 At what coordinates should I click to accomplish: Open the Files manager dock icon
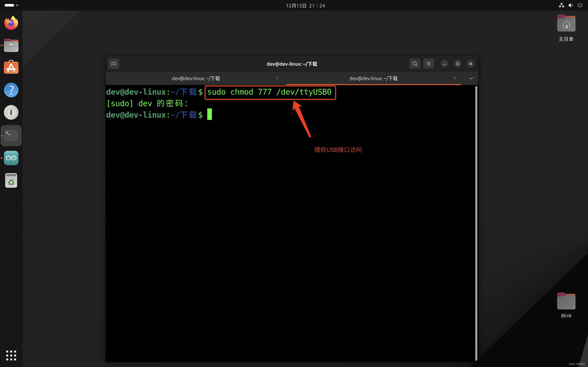11,45
